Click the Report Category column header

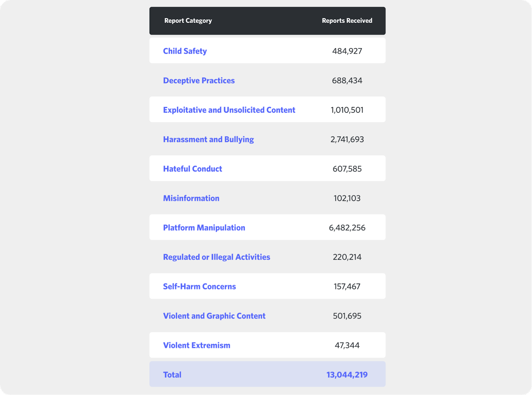click(x=188, y=21)
